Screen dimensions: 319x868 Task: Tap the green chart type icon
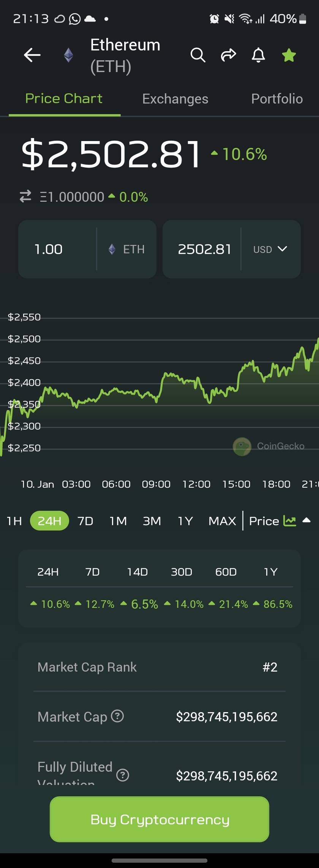[290, 521]
